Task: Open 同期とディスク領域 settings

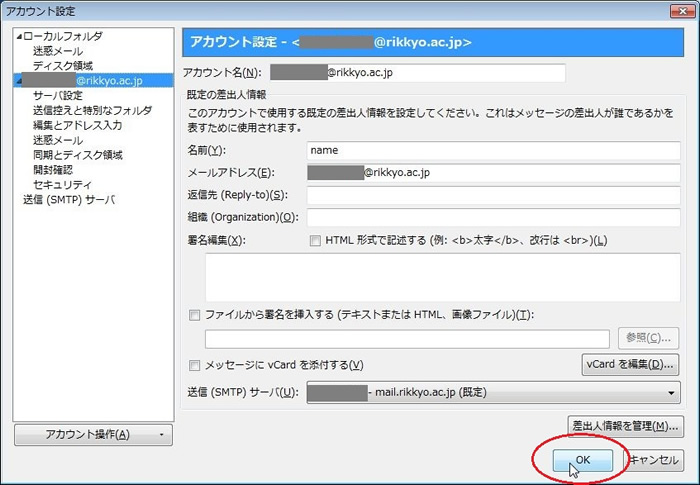Action: click(78, 155)
